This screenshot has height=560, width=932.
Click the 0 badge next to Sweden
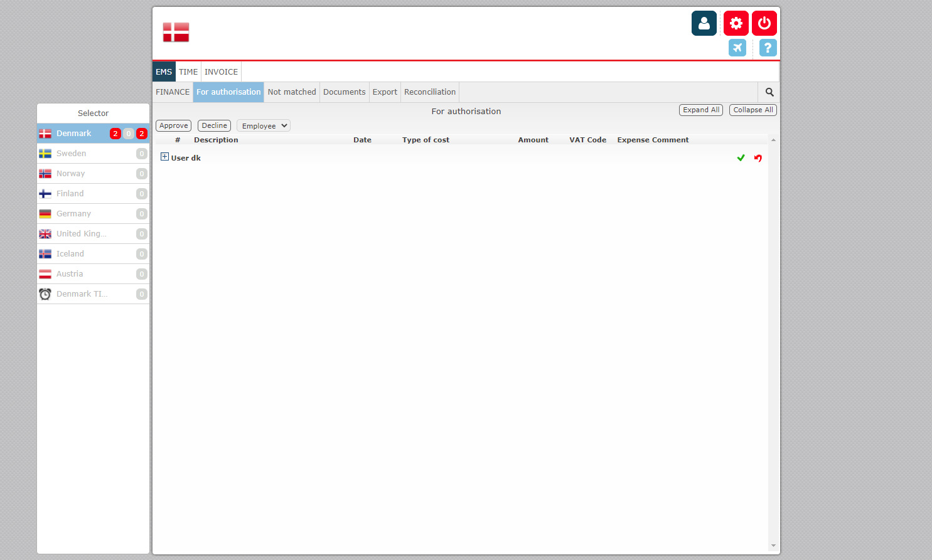coord(142,154)
